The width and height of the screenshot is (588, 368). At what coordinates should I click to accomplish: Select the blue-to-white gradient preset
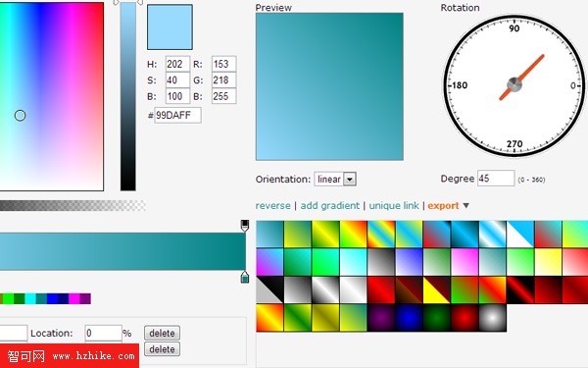pyautogui.click(x=409, y=262)
